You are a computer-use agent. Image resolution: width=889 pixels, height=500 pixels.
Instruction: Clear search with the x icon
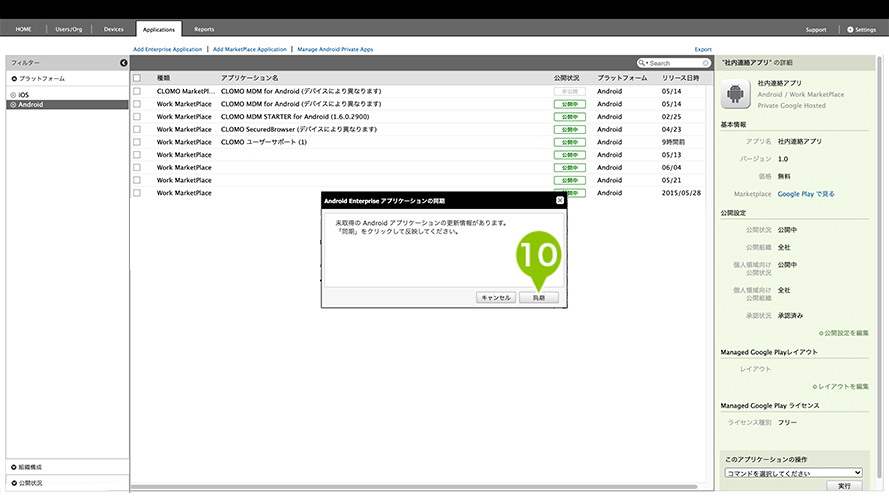click(x=705, y=63)
